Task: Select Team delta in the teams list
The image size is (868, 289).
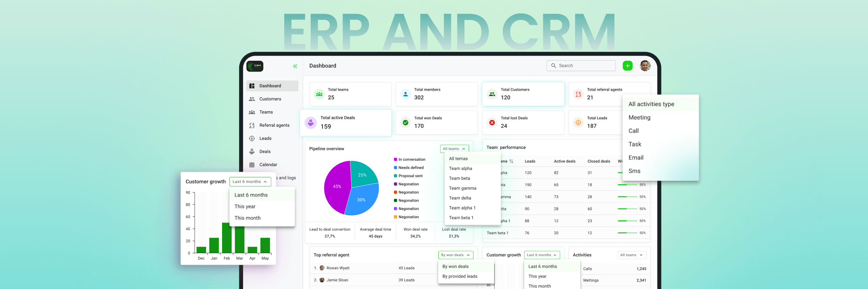Action: pyautogui.click(x=472, y=198)
